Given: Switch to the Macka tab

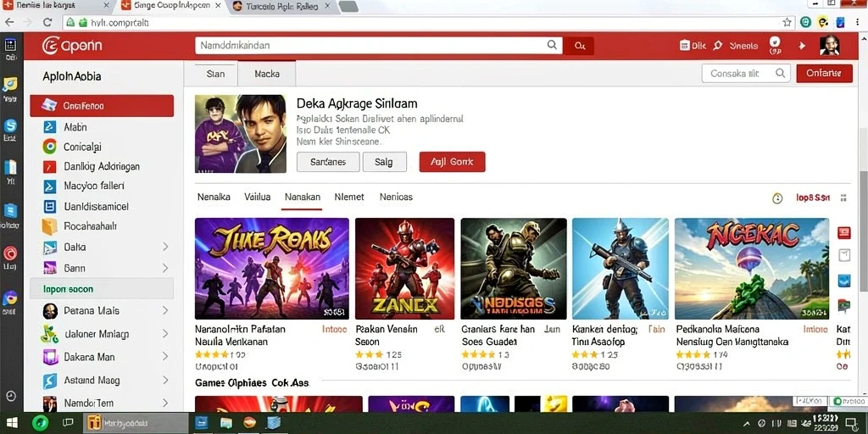Looking at the screenshot, I should click(267, 74).
